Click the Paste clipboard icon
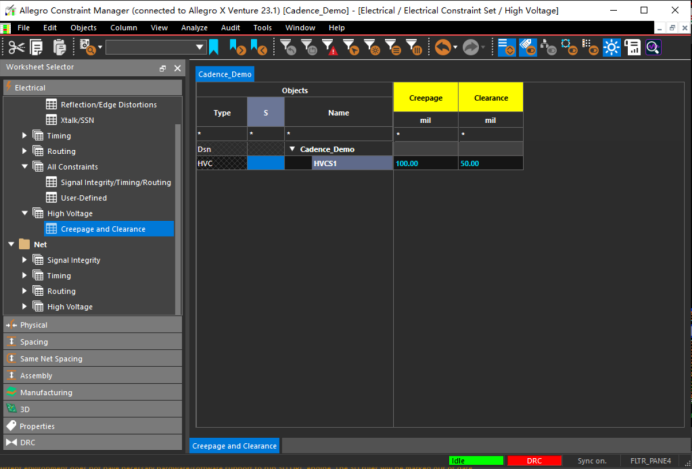Viewport: 693px width, 470px height. [x=59, y=47]
